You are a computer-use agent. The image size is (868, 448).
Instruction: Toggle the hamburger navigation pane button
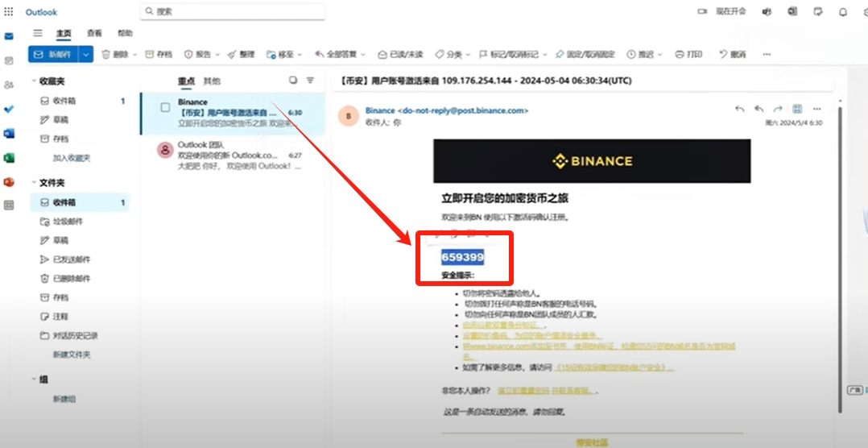pos(38,33)
